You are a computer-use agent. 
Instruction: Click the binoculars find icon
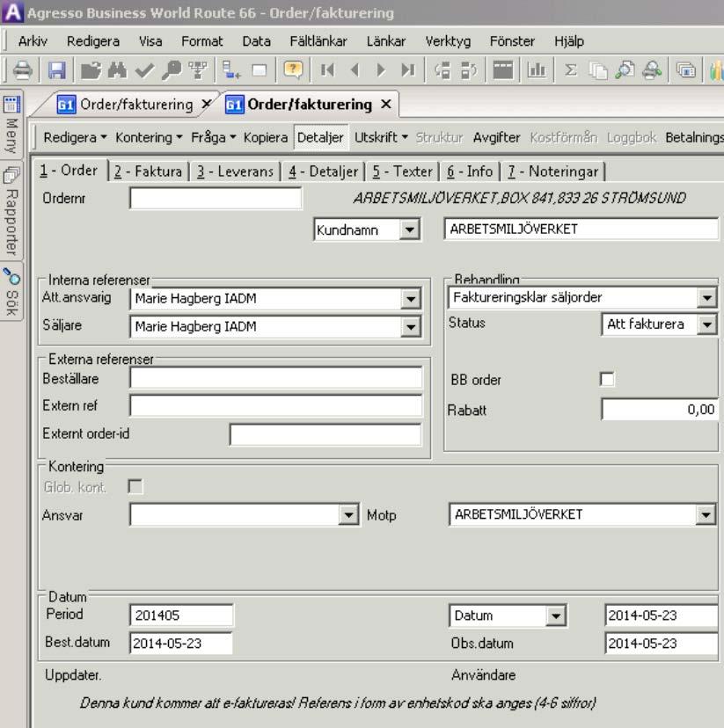click(x=117, y=70)
